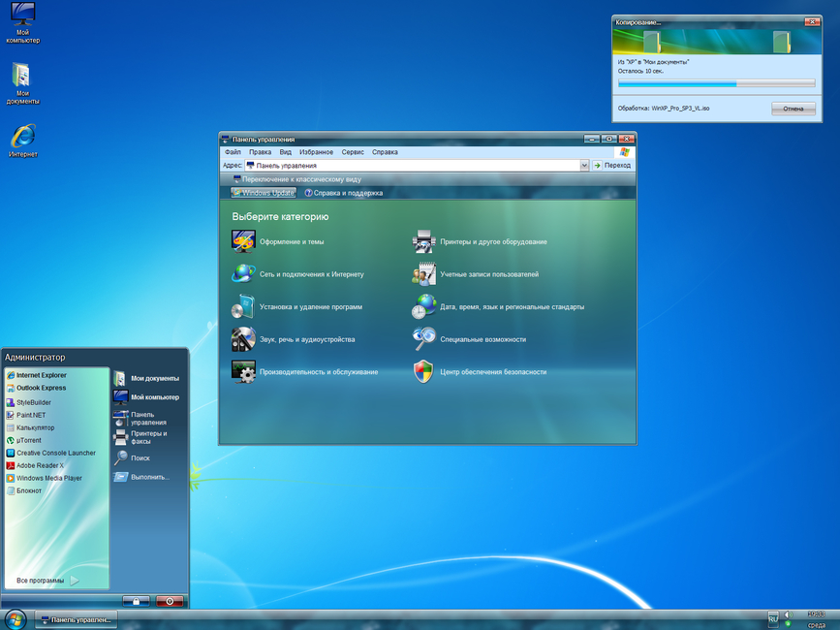Click the Printers and other hardware icon

(x=423, y=241)
